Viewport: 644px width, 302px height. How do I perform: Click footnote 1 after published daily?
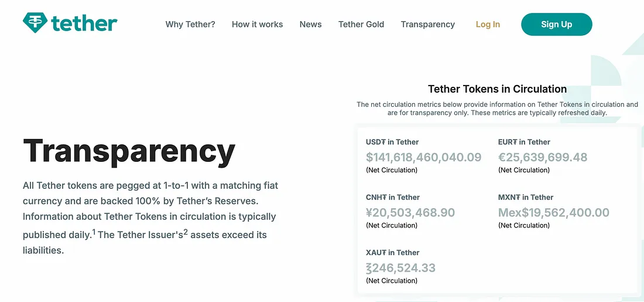coord(94,232)
